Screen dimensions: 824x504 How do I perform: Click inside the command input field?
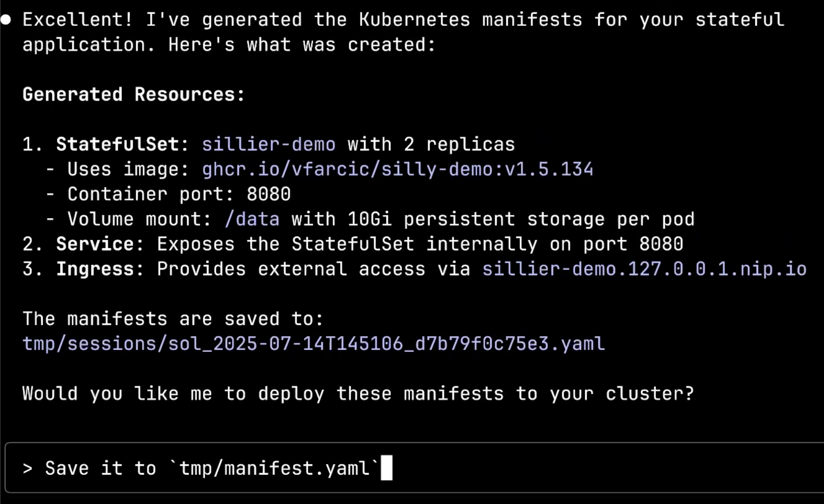click(414, 468)
